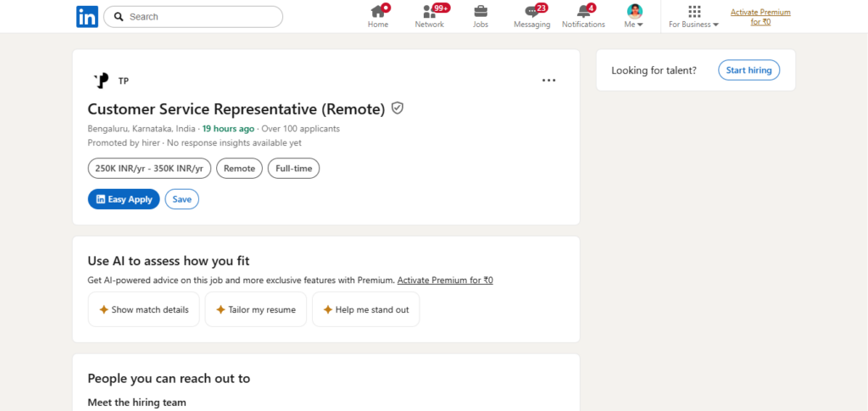Open the LinkedIn logo home link

pos(87,17)
